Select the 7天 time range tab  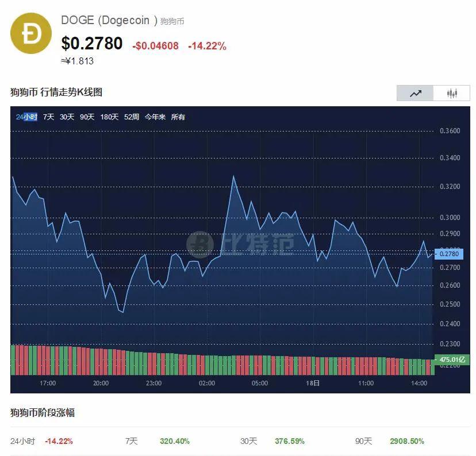(x=49, y=117)
